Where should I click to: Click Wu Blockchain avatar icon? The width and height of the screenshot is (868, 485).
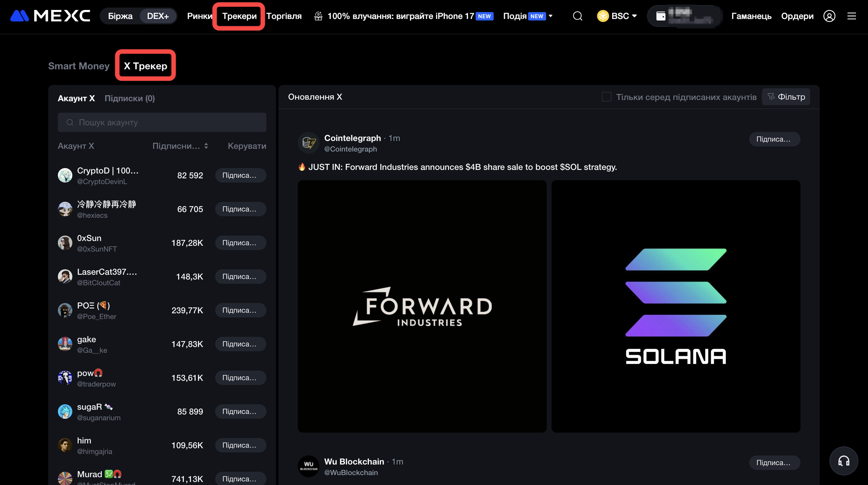(308, 466)
